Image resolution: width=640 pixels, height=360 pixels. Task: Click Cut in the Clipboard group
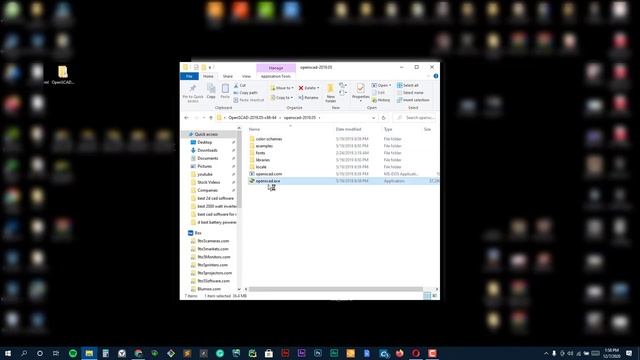click(x=240, y=85)
